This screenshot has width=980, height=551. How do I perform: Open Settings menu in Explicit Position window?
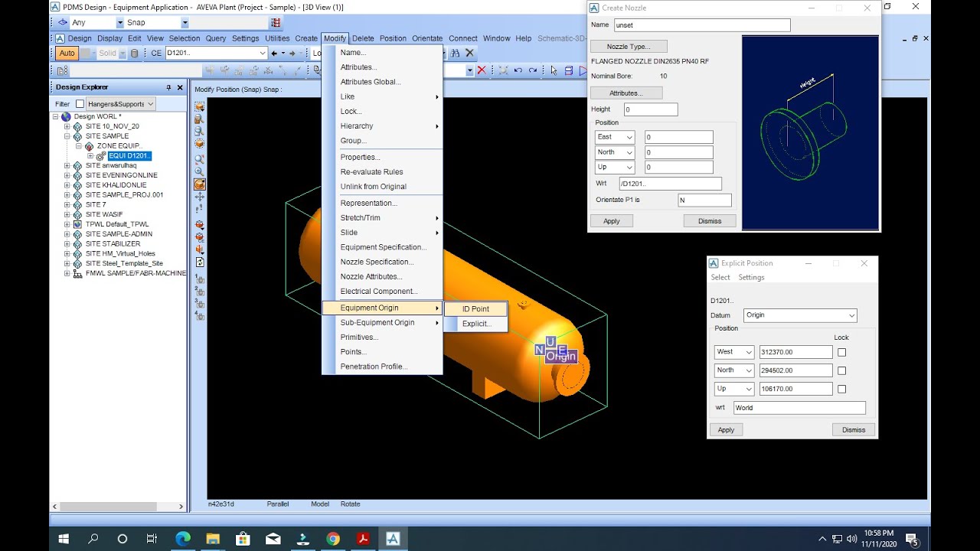pyautogui.click(x=751, y=278)
